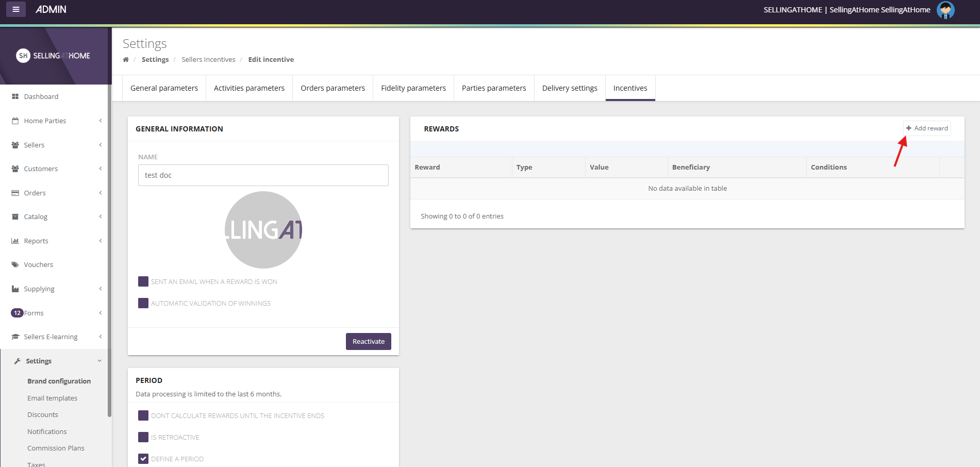Click the Reactivate button

click(369, 341)
